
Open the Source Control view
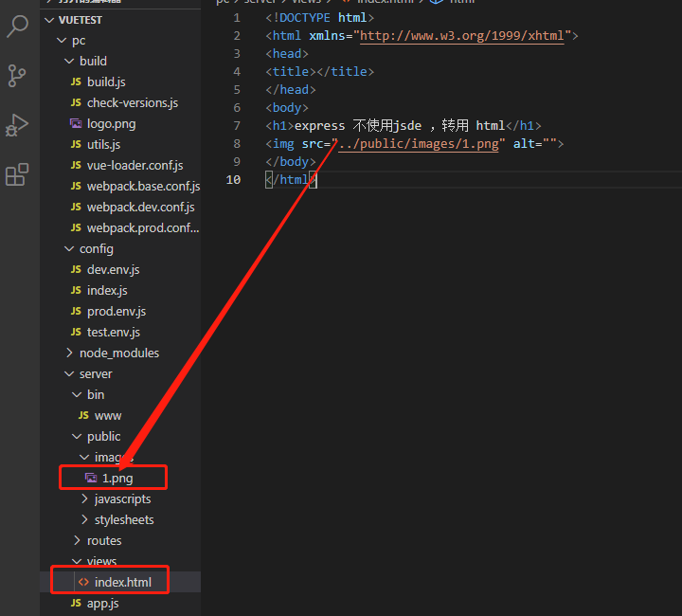[x=17, y=76]
